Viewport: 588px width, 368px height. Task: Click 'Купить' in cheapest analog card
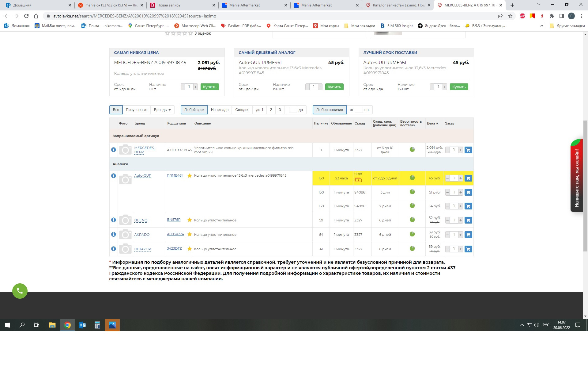tap(334, 87)
